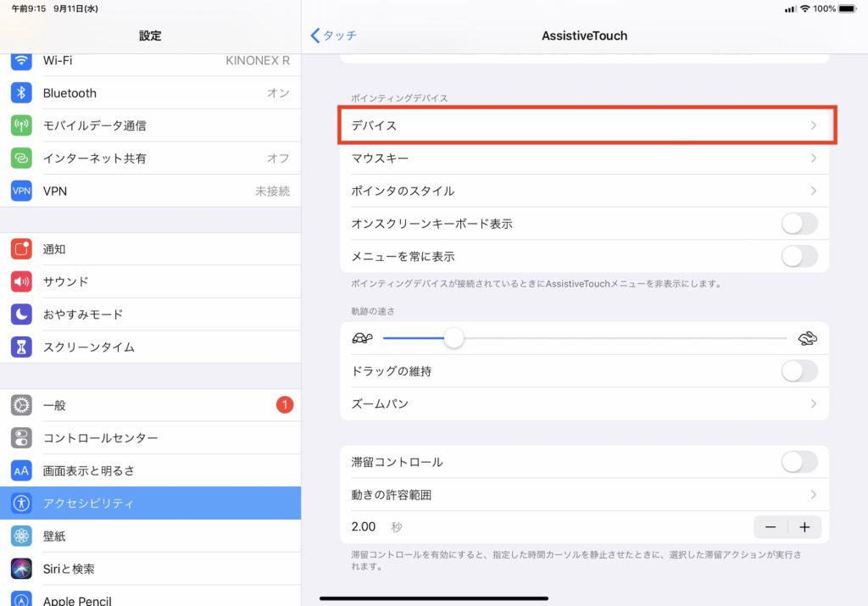Tap the モバイルデータ通信 antenna icon

(x=21, y=125)
